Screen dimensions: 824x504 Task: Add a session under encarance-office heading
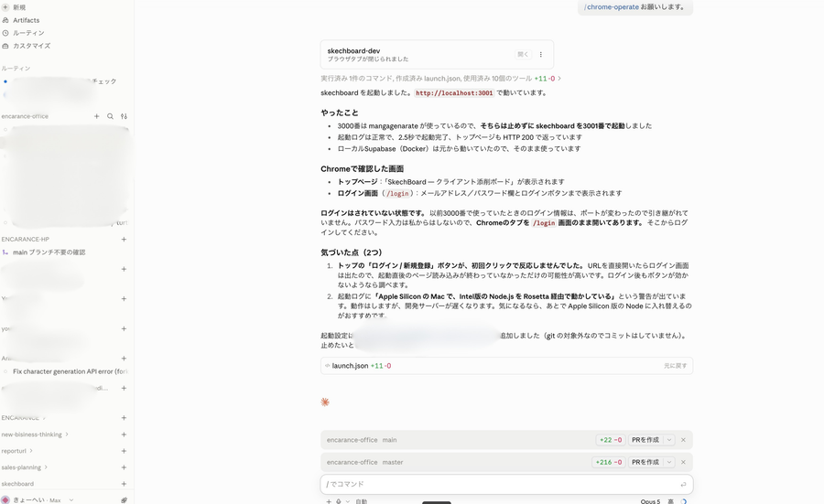pos(97,116)
